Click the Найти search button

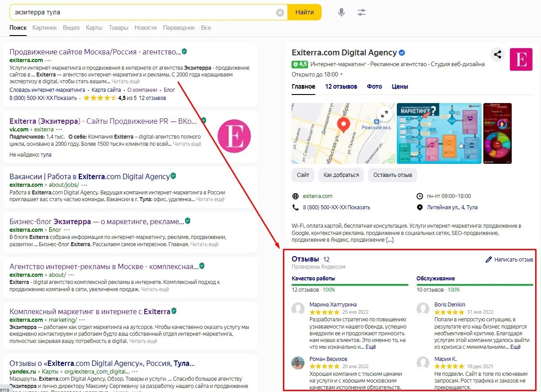click(x=305, y=12)
